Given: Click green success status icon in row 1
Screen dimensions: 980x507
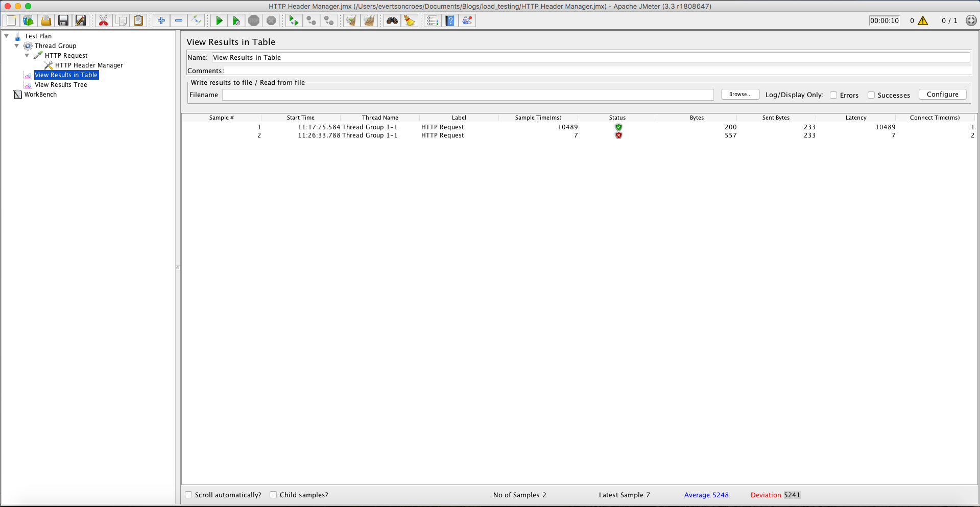Looking at the screenshot, I should pyautogui.click(x=618, y=127).
